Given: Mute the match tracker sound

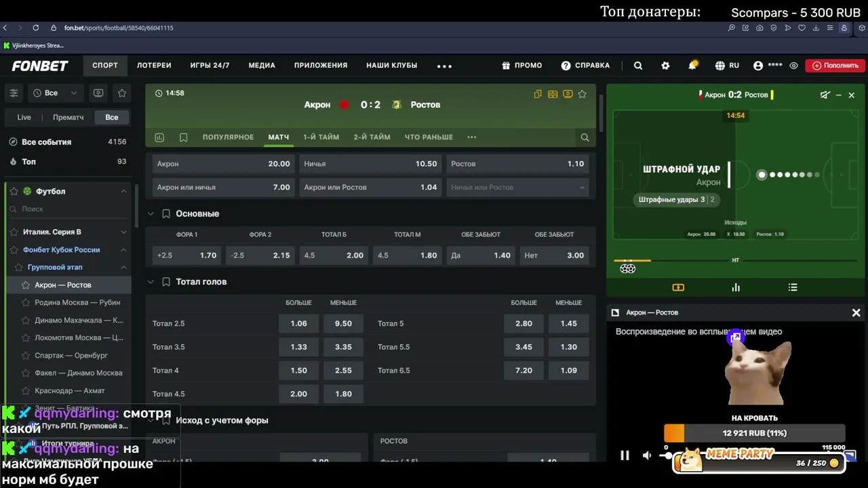Looking at the screenshot, I should pos(825,95).
